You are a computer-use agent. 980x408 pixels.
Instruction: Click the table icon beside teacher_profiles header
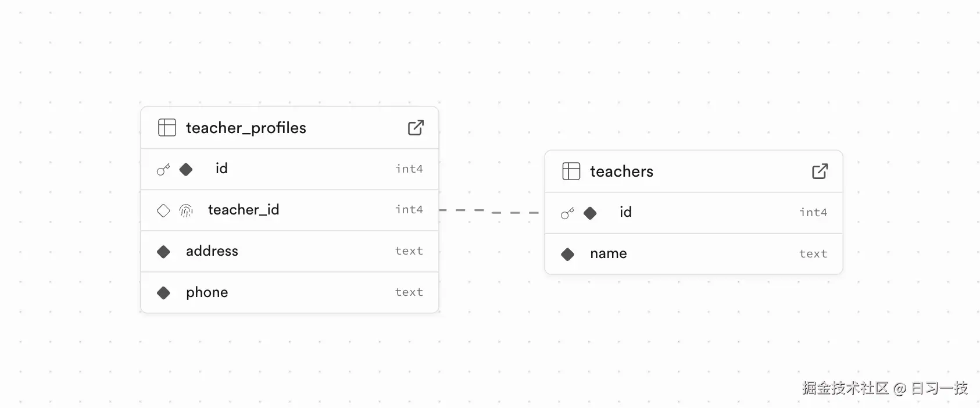(x=167, y=127)
